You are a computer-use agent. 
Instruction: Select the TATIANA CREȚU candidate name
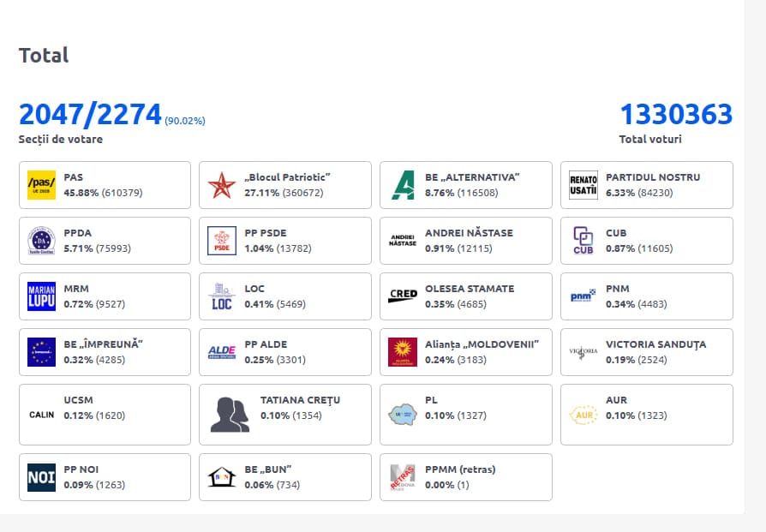click(300, 401)
